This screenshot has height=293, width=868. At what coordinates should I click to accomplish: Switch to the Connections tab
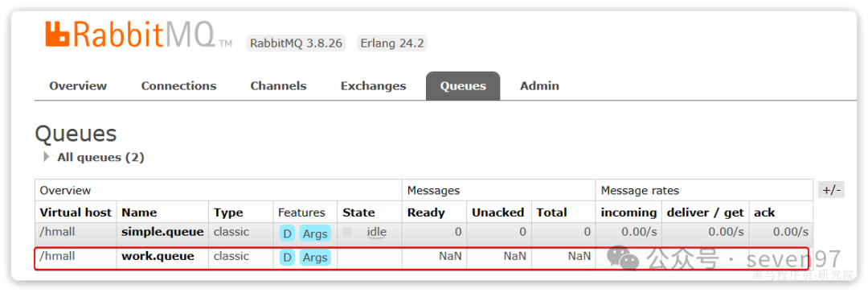[178, 86]
